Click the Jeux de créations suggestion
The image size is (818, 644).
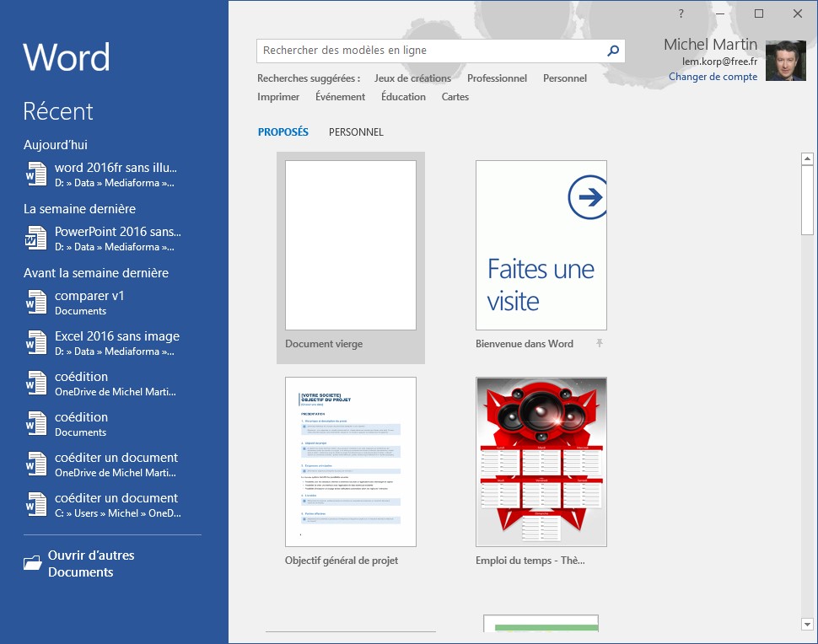(412, 78)
